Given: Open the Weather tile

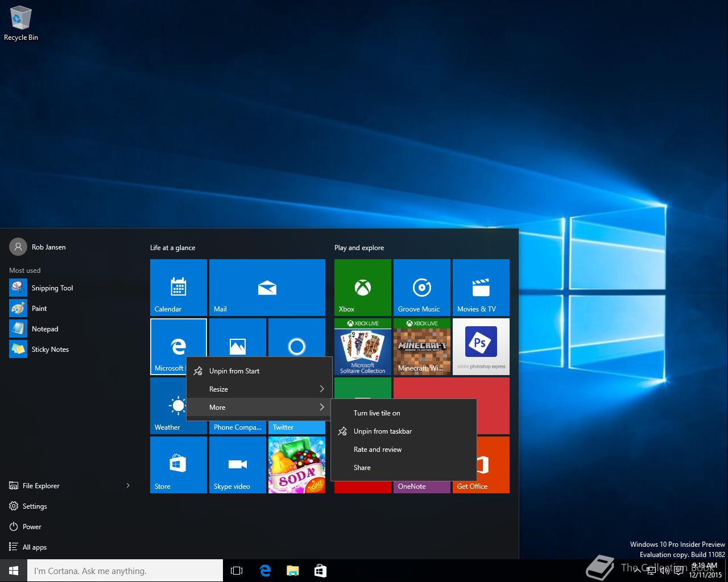Looking at the screenshot, I should pyautogui.click(x=168, y=406).
